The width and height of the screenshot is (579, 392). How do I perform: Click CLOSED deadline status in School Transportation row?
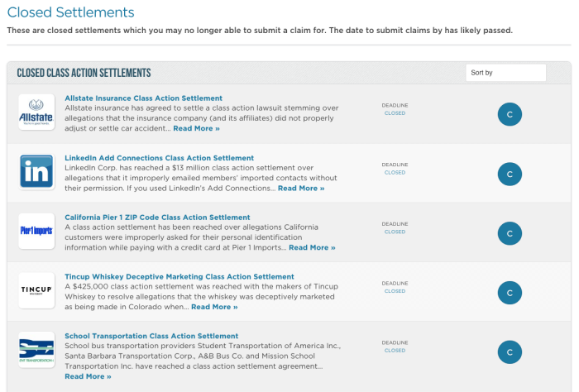(395, 351)
